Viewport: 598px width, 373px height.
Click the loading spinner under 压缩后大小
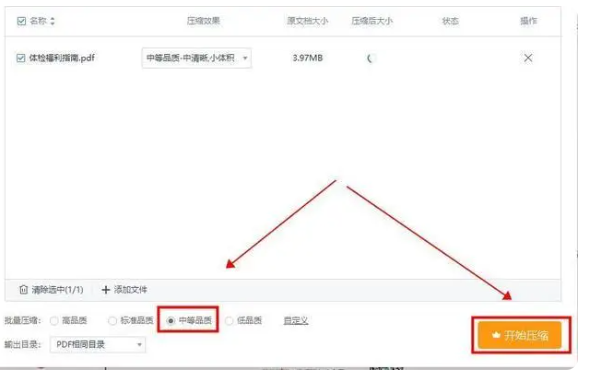370,58
